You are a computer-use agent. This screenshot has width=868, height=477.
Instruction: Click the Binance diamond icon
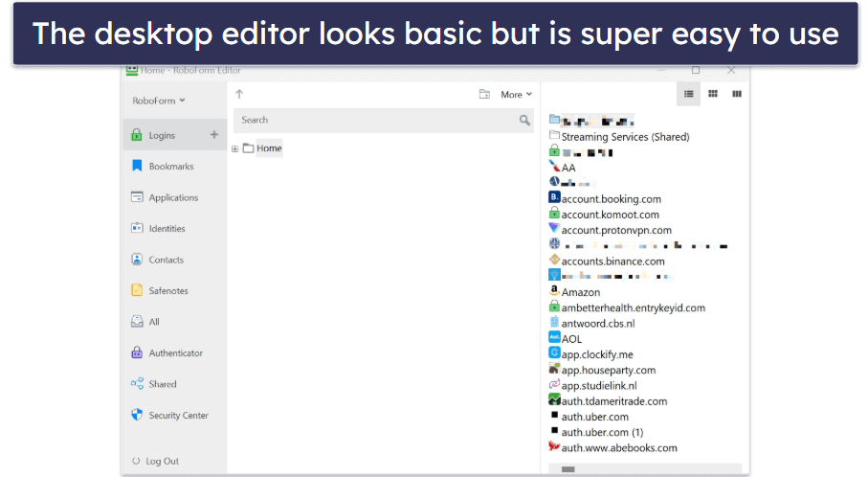pyautogui.click(x=554, y=259)
